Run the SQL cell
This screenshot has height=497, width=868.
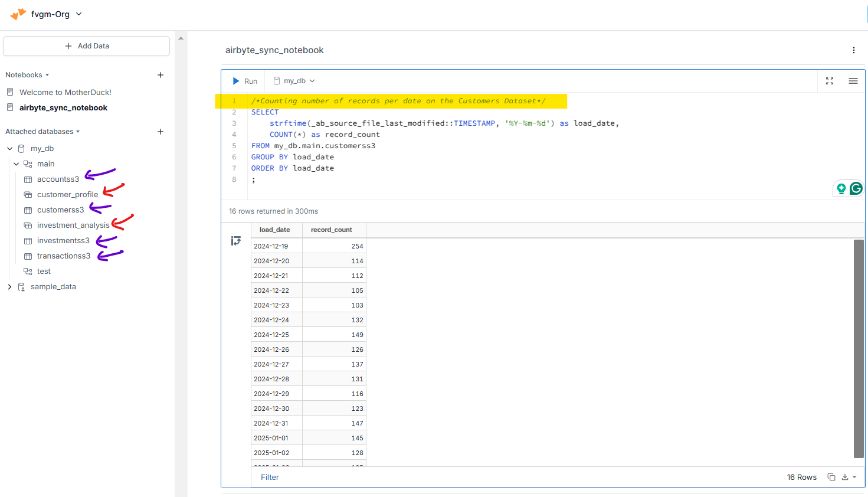tap(245, 81)
